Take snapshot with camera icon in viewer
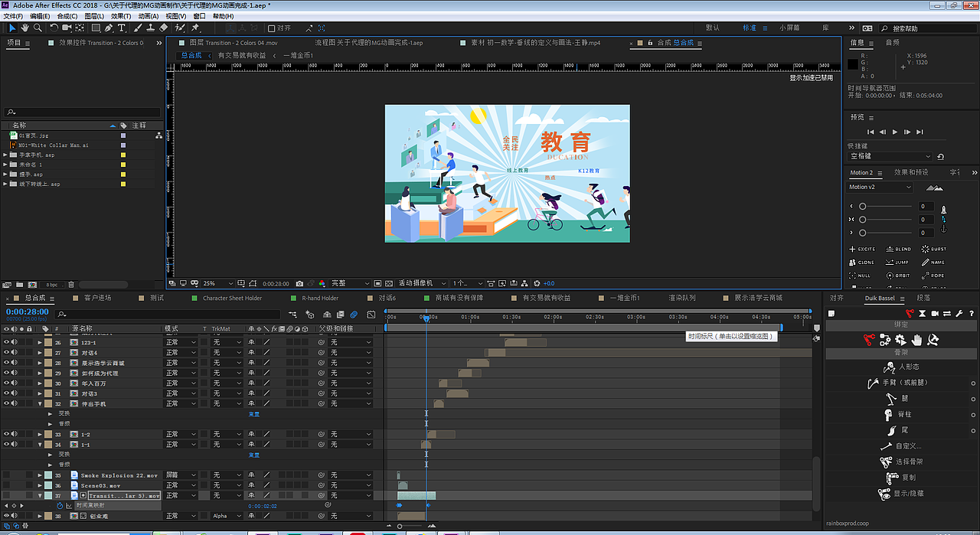980x535 pixels. (299, 283)
